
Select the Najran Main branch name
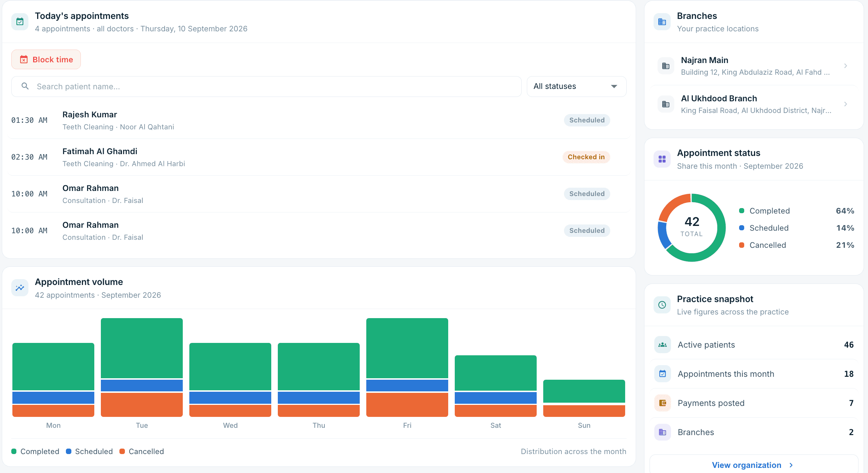(x=705, y=60)
